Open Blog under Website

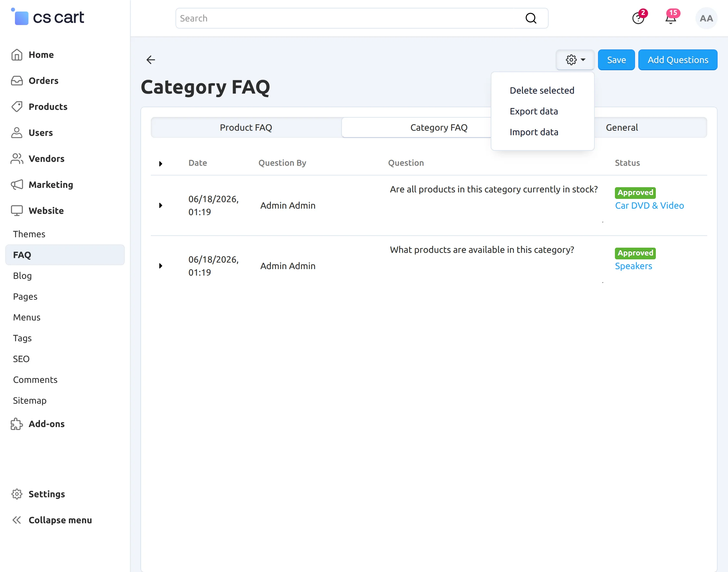click(x=22, y=275)
